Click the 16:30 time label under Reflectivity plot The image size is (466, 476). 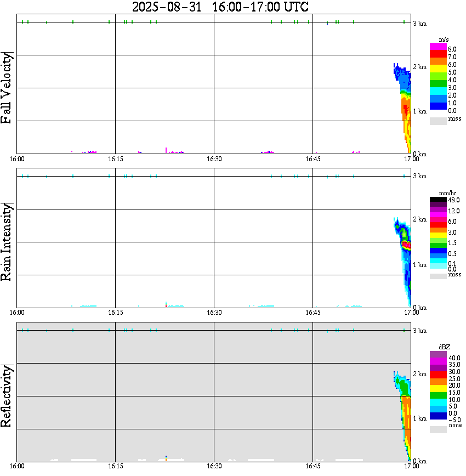tap(214, 466)
